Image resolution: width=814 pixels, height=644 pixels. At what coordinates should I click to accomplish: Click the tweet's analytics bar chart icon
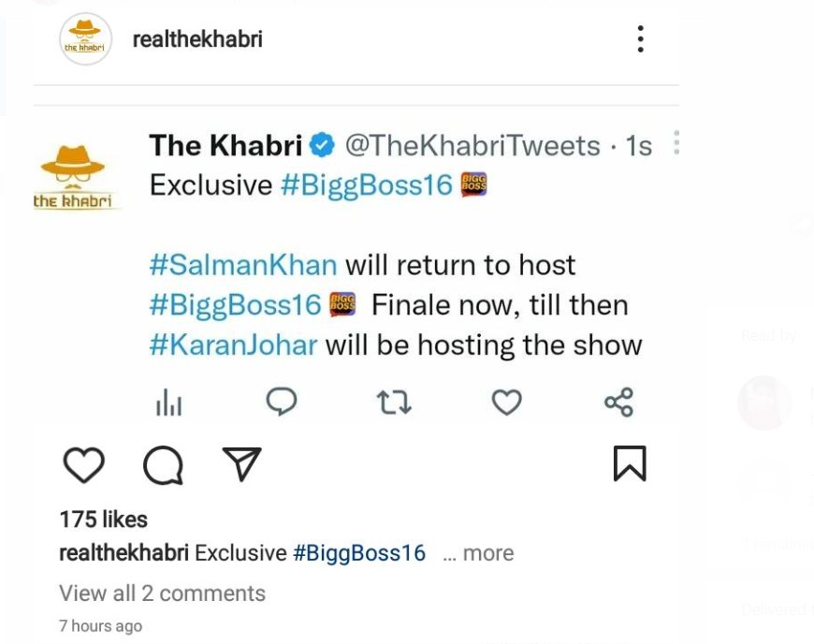coord(168,402)
